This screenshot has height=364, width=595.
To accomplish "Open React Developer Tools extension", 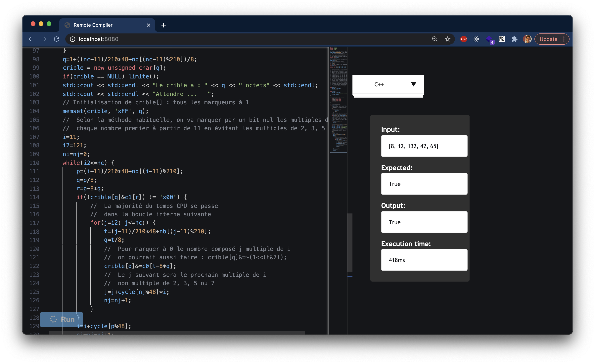I will pos(476,39).
